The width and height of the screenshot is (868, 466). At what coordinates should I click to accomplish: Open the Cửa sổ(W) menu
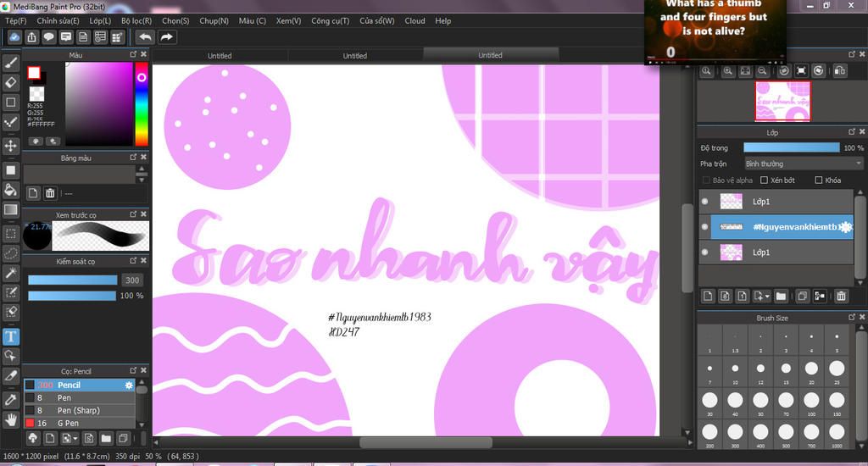tap(377, 20)
